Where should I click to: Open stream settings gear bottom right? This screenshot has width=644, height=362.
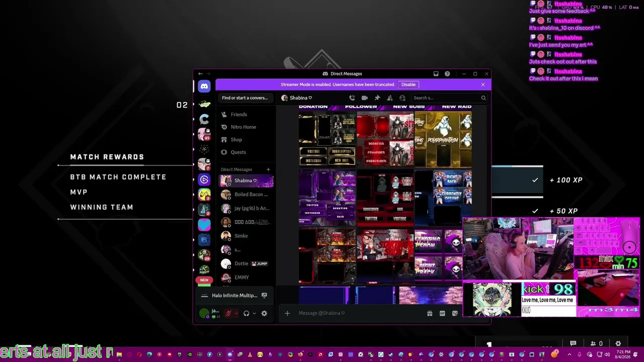click(x=618, y=344)
